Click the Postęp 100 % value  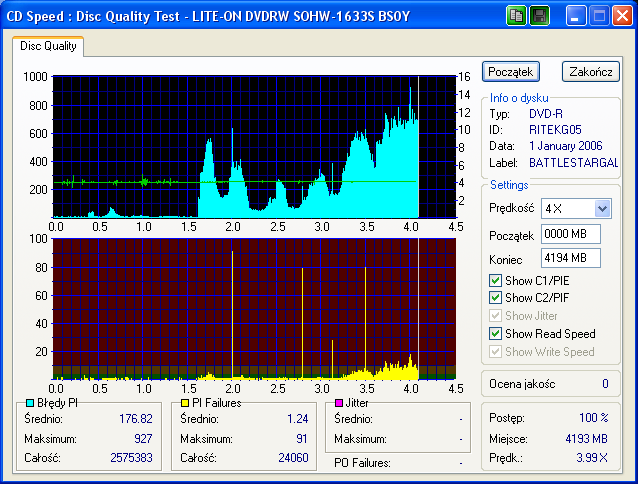point(594,418)
